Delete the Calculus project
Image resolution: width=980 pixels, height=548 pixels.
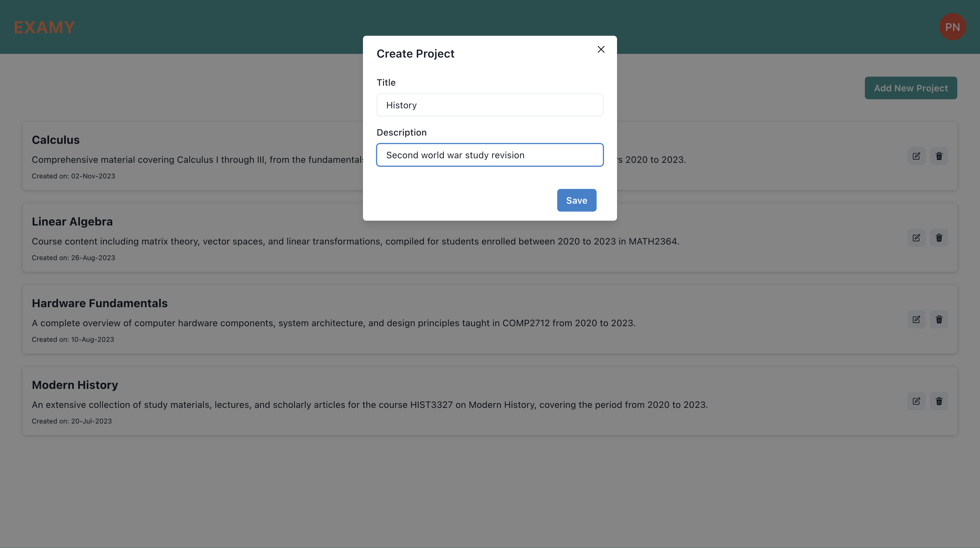[x=939, y=156]
